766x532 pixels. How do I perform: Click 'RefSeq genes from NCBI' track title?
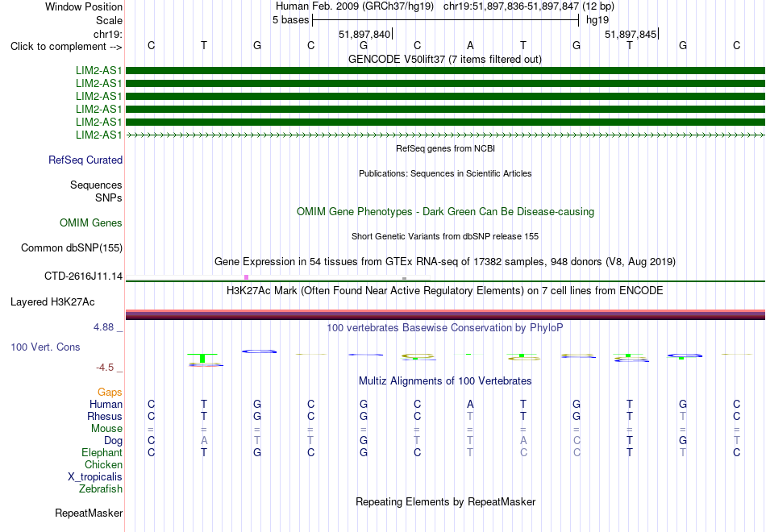[445, 148]
